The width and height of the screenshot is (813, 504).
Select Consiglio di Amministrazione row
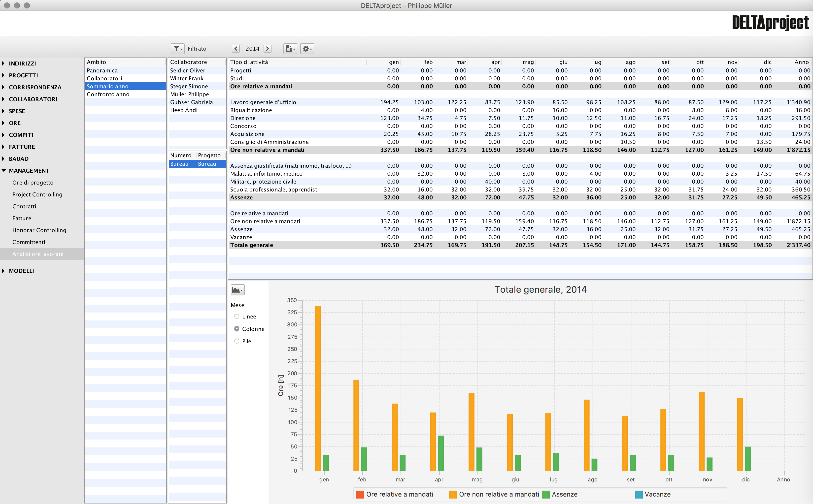[520, 142]
